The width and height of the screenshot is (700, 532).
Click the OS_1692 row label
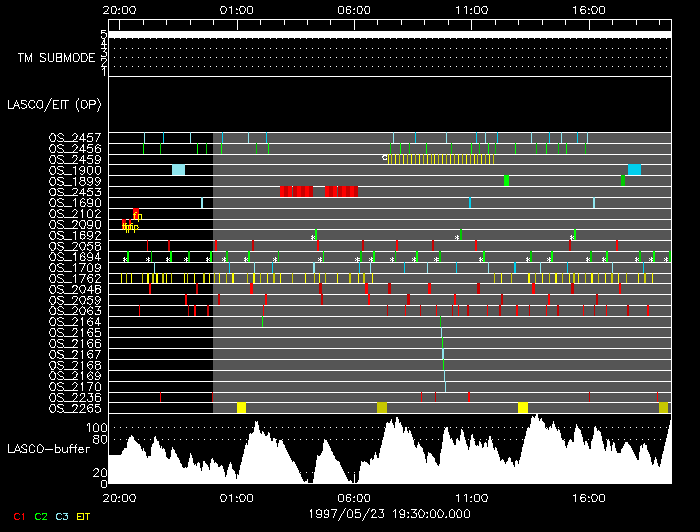75,235
